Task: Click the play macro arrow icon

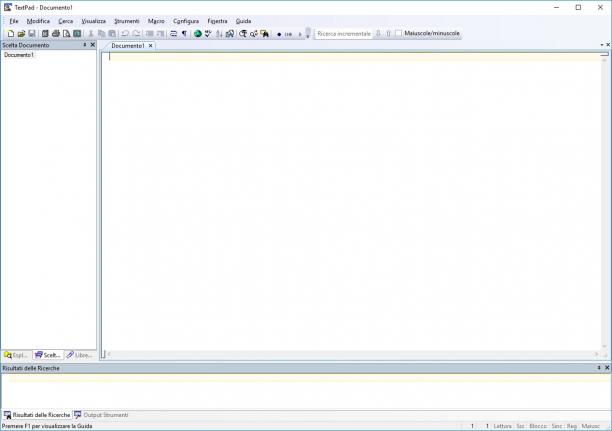Action: [300, 34]
